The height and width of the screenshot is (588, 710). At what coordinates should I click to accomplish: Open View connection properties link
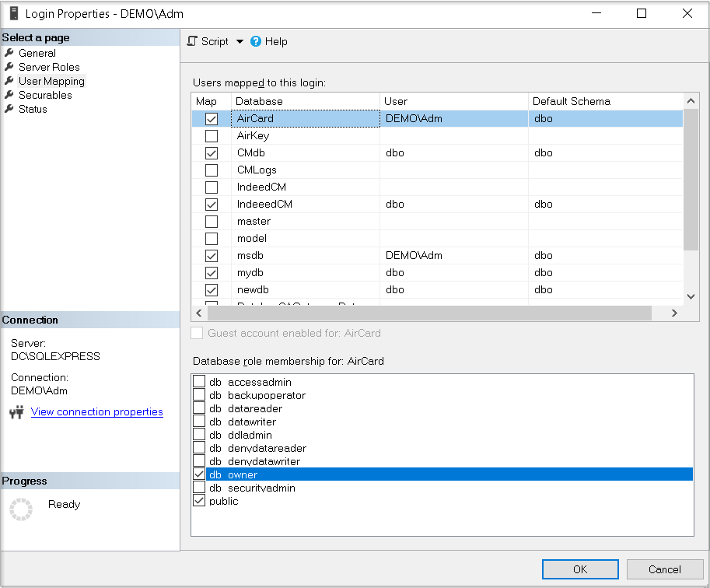97,412
